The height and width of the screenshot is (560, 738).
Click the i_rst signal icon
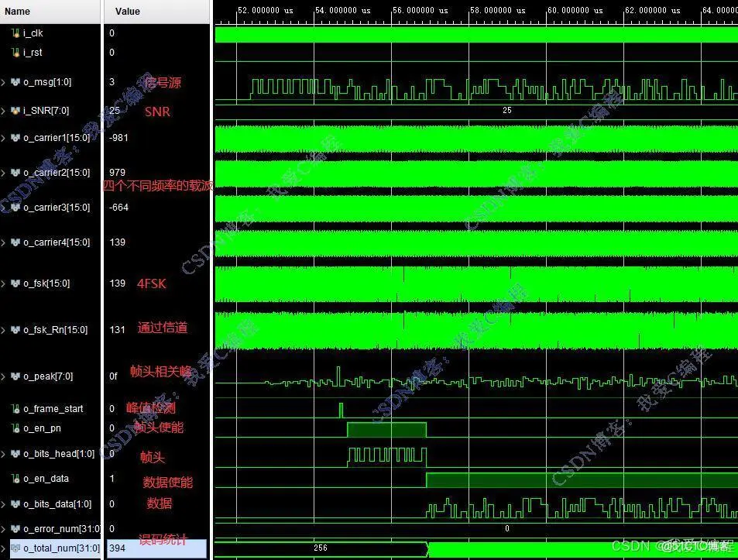15,52
